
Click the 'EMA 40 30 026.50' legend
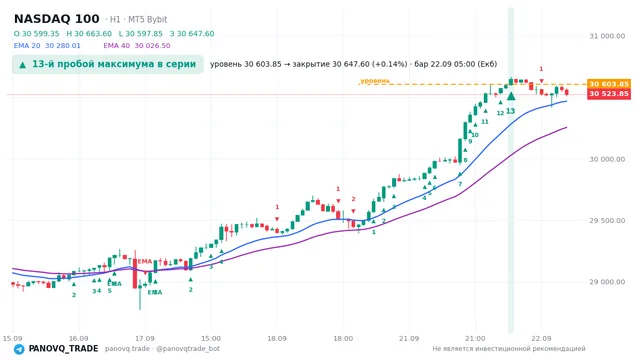(x=137, y=45)
